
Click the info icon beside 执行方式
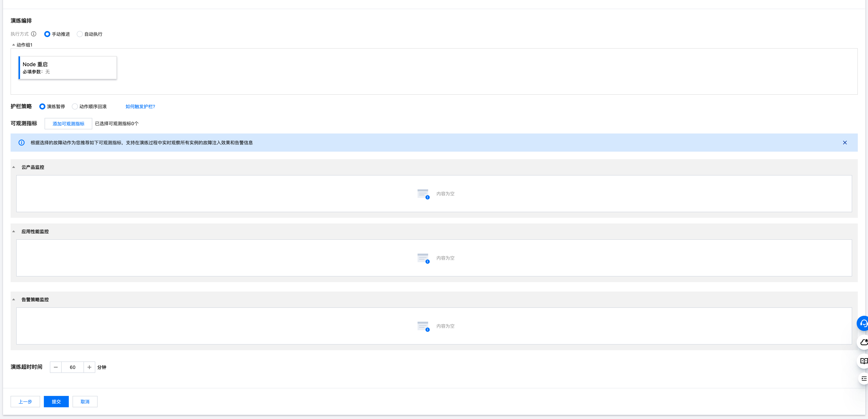tap(34, 34)
